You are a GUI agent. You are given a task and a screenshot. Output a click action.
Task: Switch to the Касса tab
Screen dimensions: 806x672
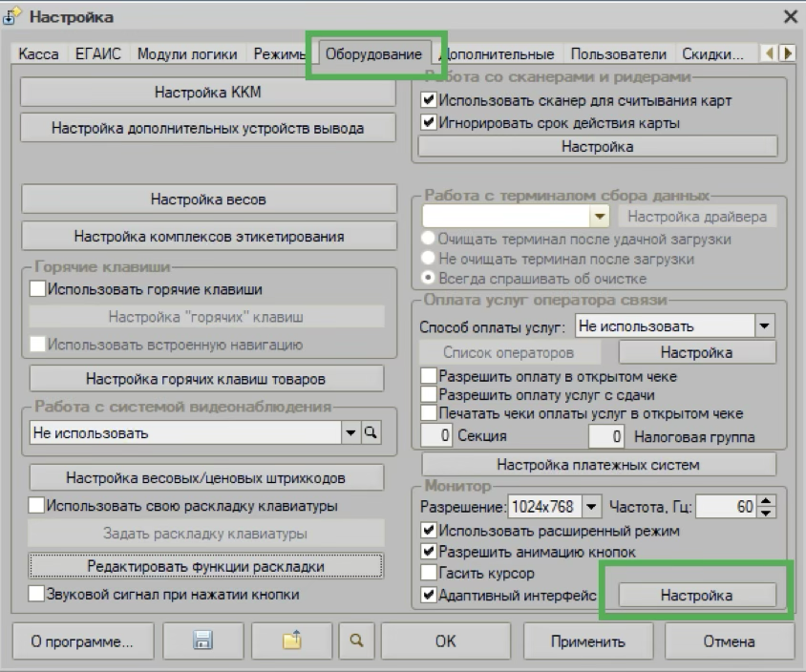point(38,54)
